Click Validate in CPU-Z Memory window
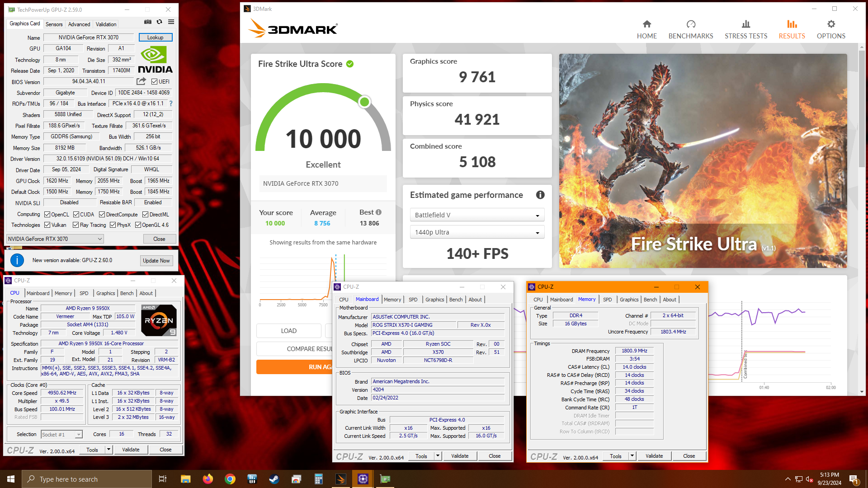Image resolution: width=868 pixels, height=488 pixels. coord(654,456)
